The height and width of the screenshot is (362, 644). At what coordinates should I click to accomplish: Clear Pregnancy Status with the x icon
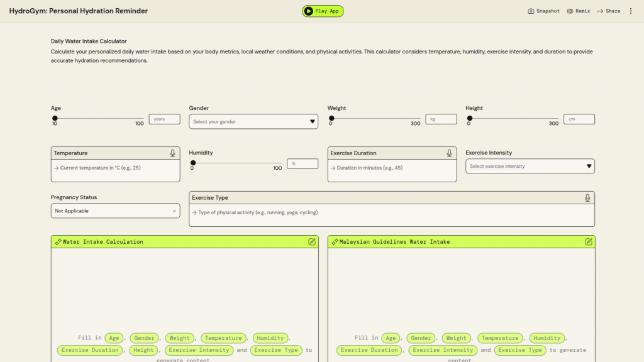click(x=174, y=211)
